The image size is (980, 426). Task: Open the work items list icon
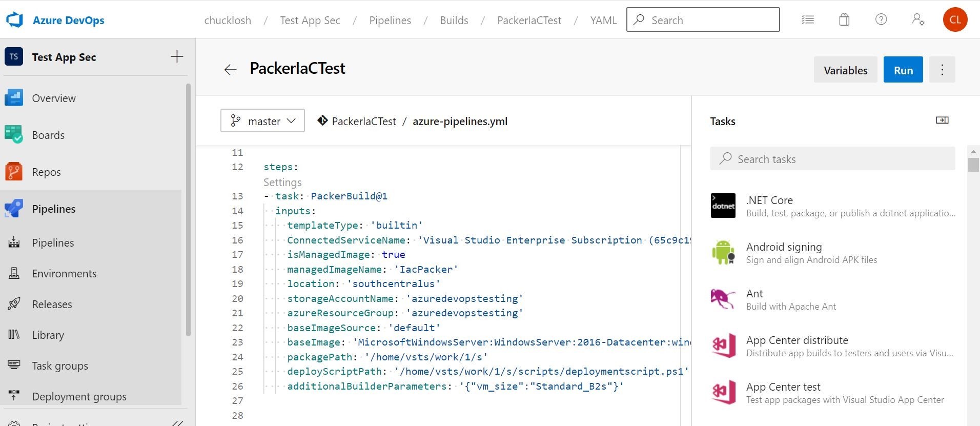(808, 20)
